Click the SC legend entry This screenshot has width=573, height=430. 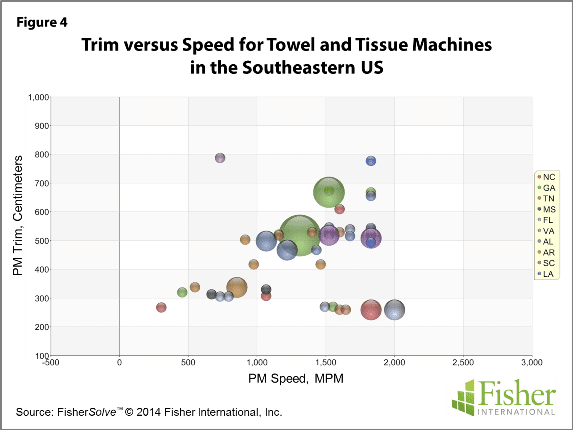point(546,263)
